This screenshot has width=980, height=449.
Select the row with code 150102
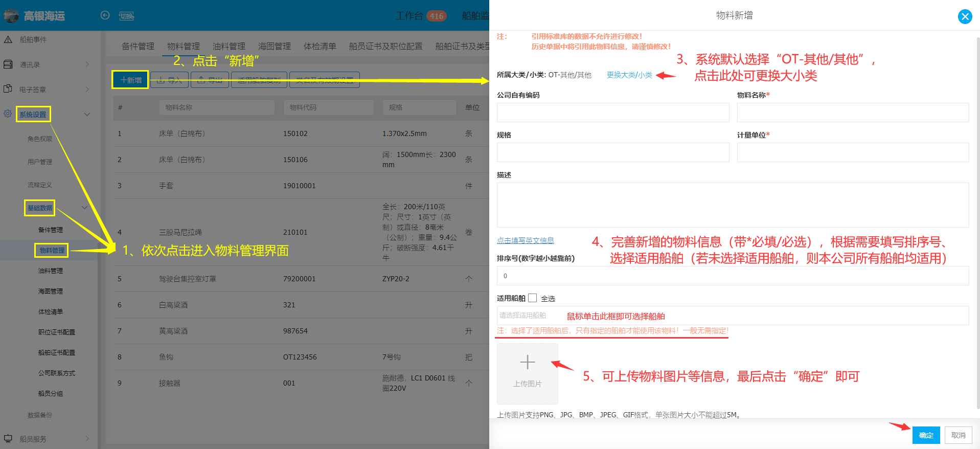tap(301, 133)
